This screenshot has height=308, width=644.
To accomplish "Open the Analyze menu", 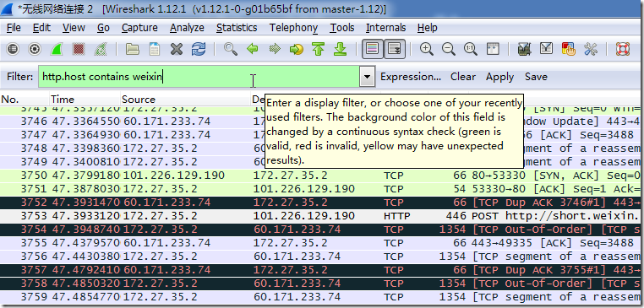I will pos(187,28).
